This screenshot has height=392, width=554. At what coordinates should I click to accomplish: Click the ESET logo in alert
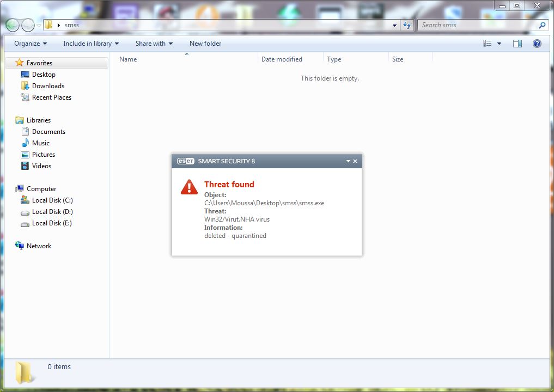click(186, 161)
